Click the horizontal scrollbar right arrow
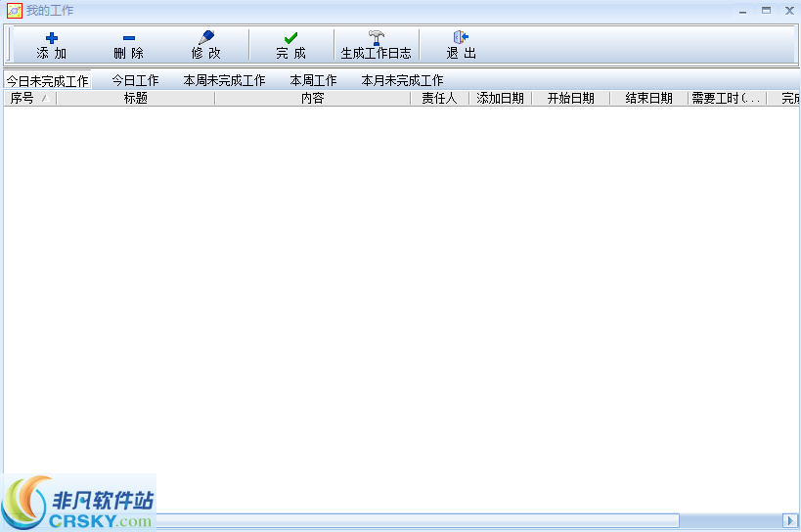The image size is (801, 532). point(790,520)
